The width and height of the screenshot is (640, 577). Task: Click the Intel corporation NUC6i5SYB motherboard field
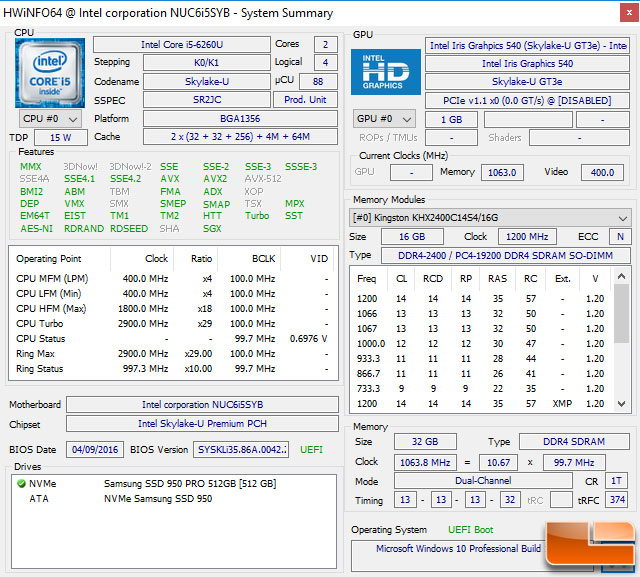pyautogui.click(x=202, y=404)
